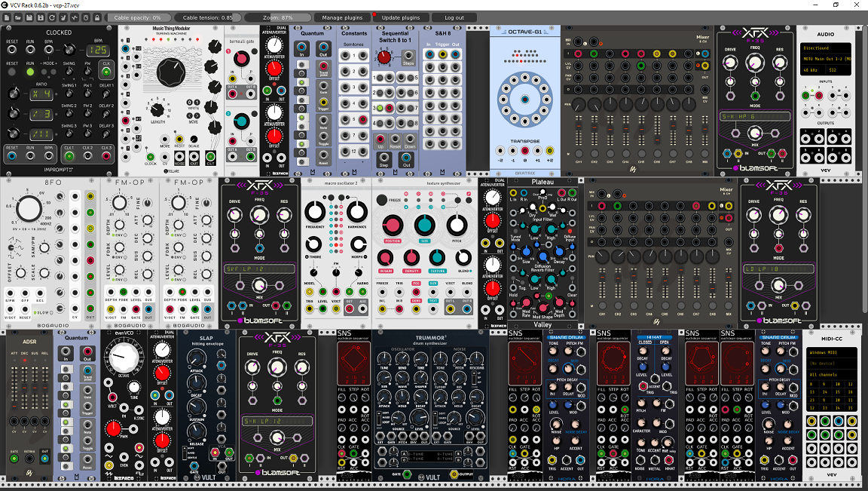Image resolution: width=868 pixels, height=491 pixels.
Task: Click the XFX mode display reading LD LP 18
Action: (778, 269)
